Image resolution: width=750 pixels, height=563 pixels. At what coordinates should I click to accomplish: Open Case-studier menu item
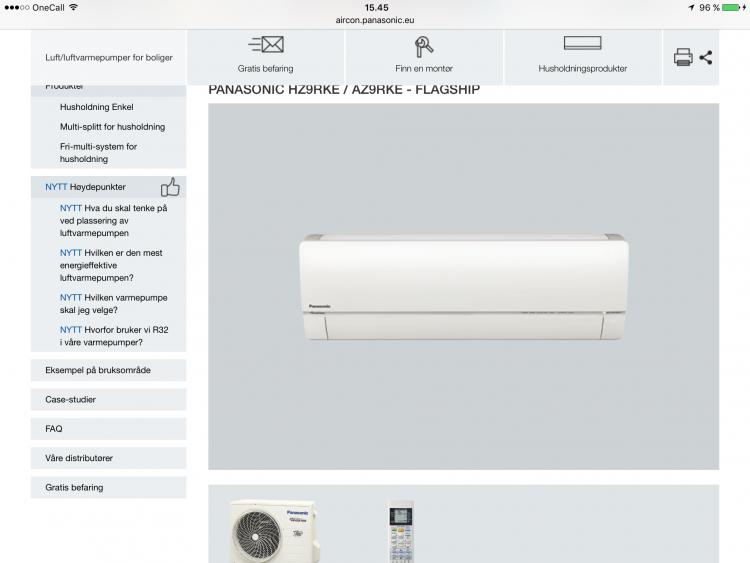(109, 399)
